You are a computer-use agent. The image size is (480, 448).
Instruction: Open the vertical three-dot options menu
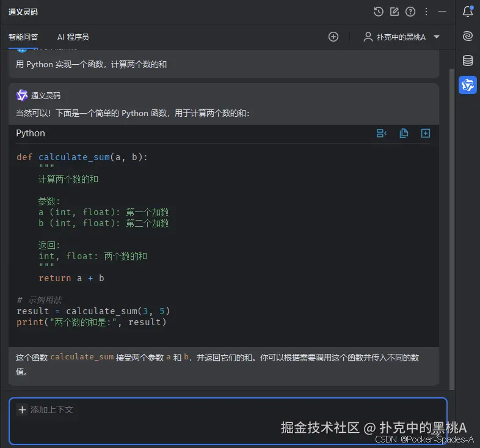pyautogui.click(x=426, y=12)
